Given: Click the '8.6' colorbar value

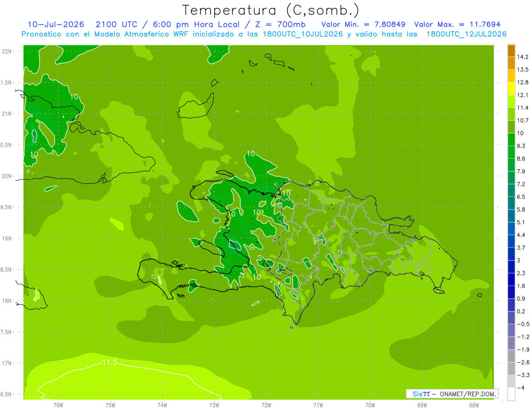Looking at the screenshot, I should [x=522, y=159].
